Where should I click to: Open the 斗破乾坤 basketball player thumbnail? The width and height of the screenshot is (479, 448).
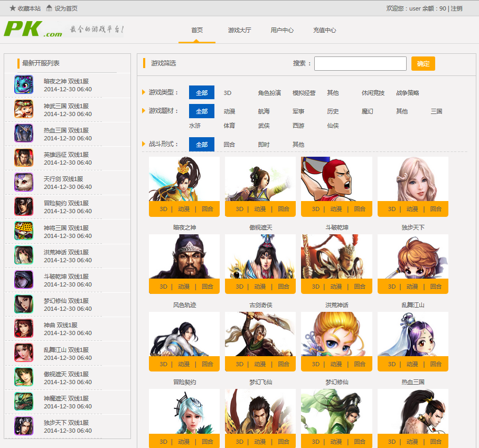click(336, 179)
